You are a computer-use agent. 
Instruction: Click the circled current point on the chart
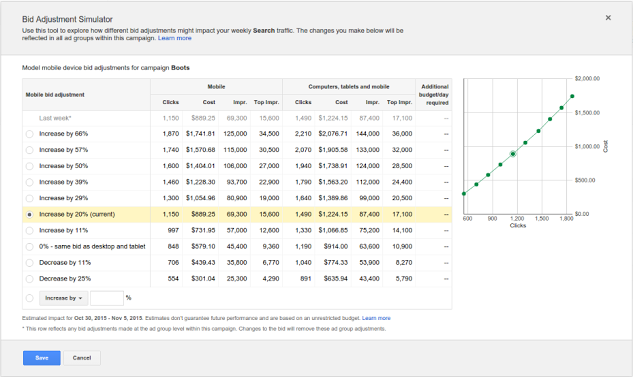click(513, 154)
